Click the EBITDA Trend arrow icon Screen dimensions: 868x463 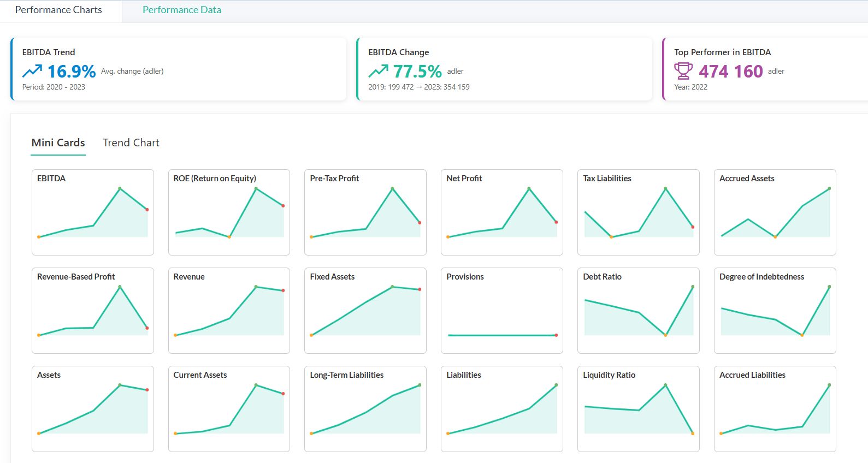point(32,71)
